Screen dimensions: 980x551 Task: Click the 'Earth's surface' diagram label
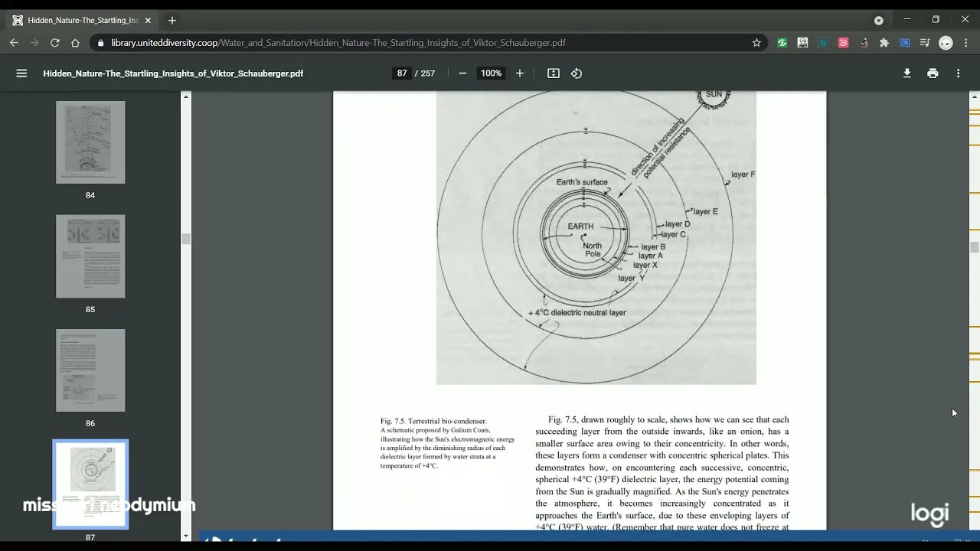[582, 182]
